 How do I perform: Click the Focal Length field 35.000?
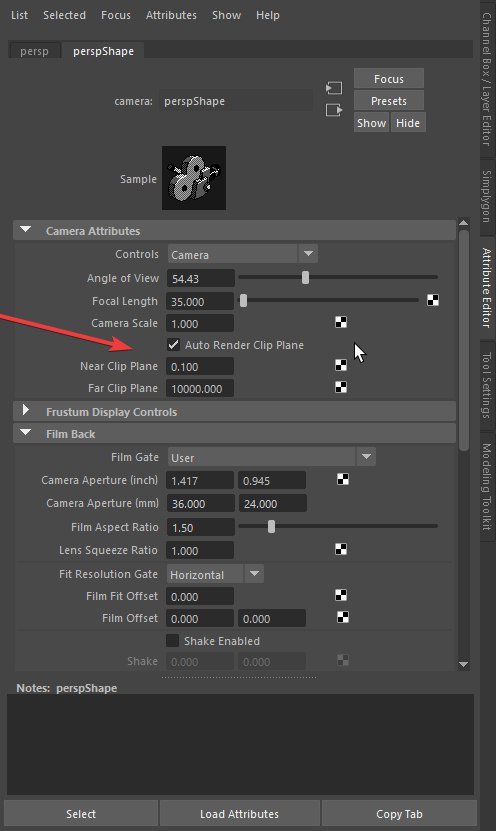[x=200, y=302]
